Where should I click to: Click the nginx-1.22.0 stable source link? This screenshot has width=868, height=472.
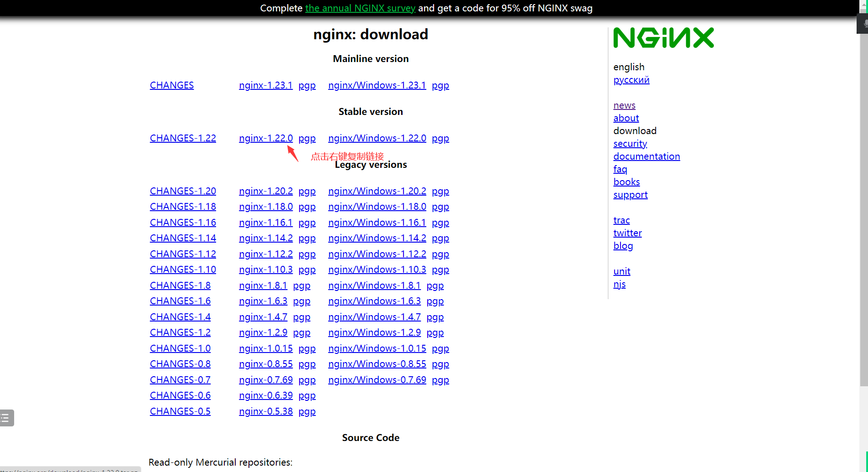[x=266, y=138]
